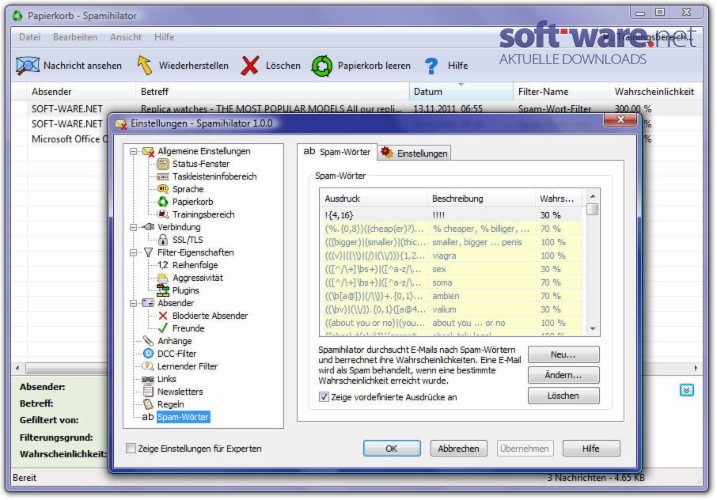
Task: Click the scrollbar thumb in Spam-Wörter list
Action: point(593,209)
